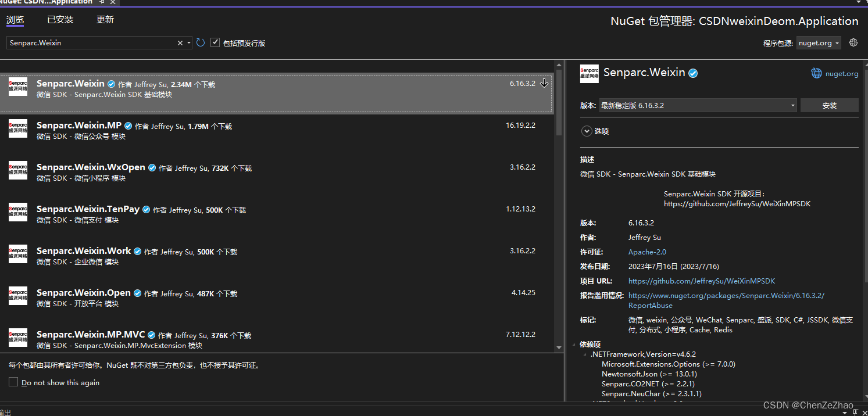Click the refresh icon beside the search box
This screenshot has height=416, width=868.
(x=201, y=42)
